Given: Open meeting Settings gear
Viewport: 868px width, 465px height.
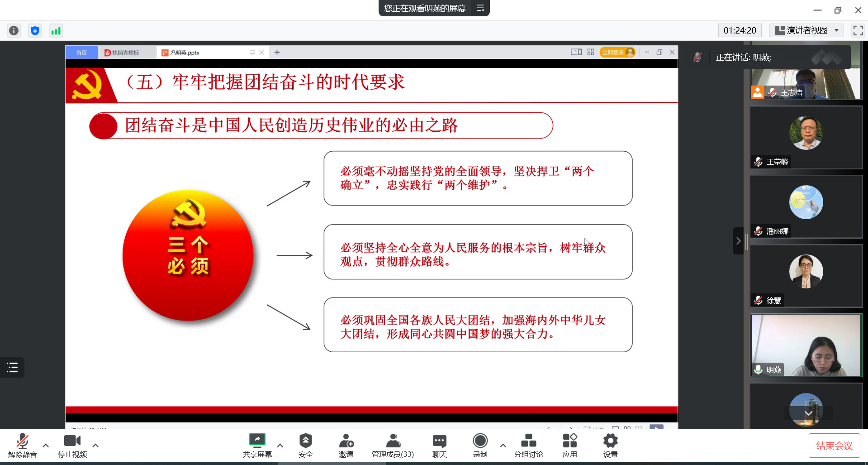Looking at the screenshot, I should click(610, 445).
